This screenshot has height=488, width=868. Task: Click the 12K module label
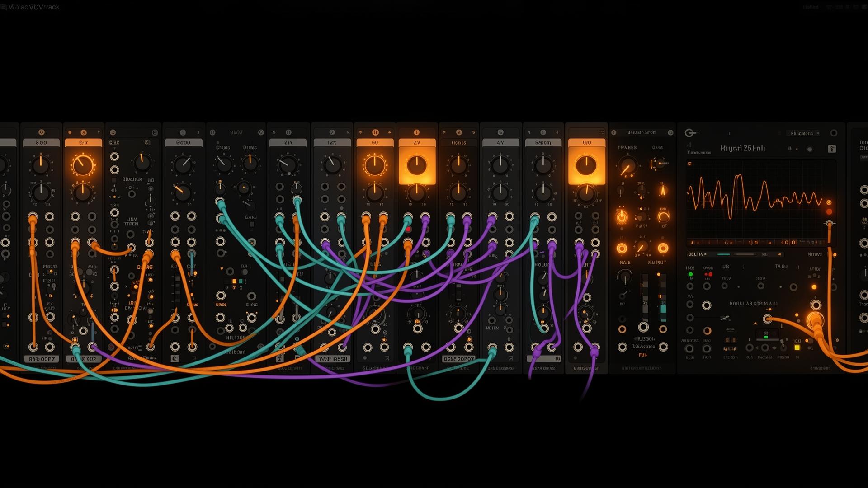(332, 142)
